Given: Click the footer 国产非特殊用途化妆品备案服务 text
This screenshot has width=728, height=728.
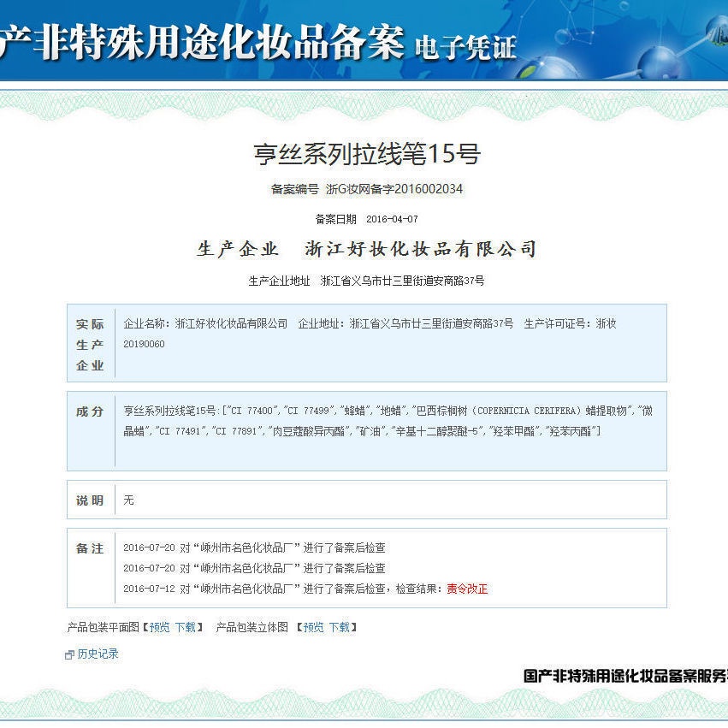Looking at the screenshot, I should pos(624,676).
